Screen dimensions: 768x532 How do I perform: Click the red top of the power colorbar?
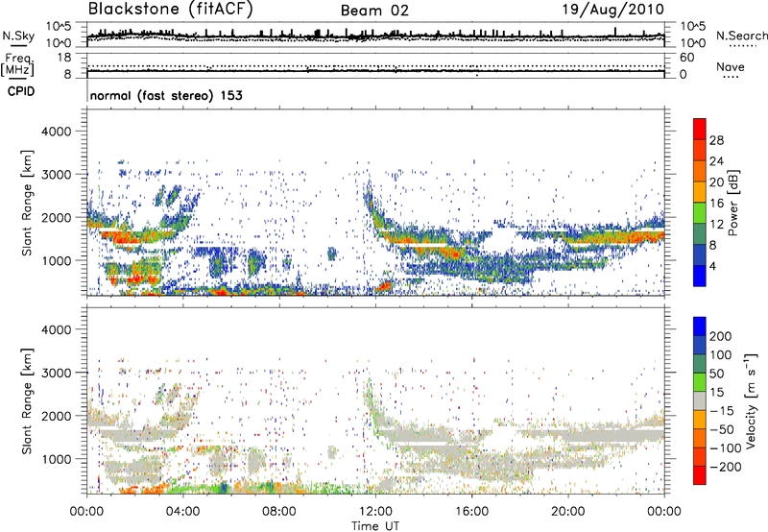700,129
